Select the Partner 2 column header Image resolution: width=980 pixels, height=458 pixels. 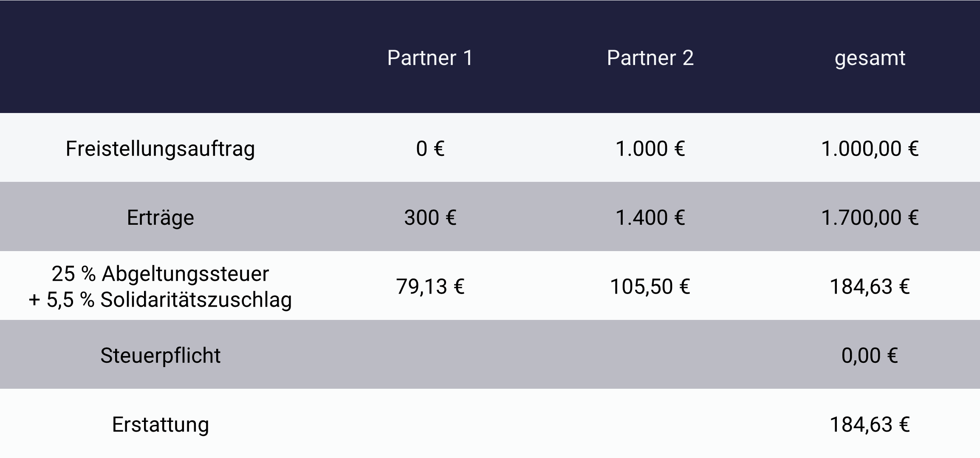(650, 58)
